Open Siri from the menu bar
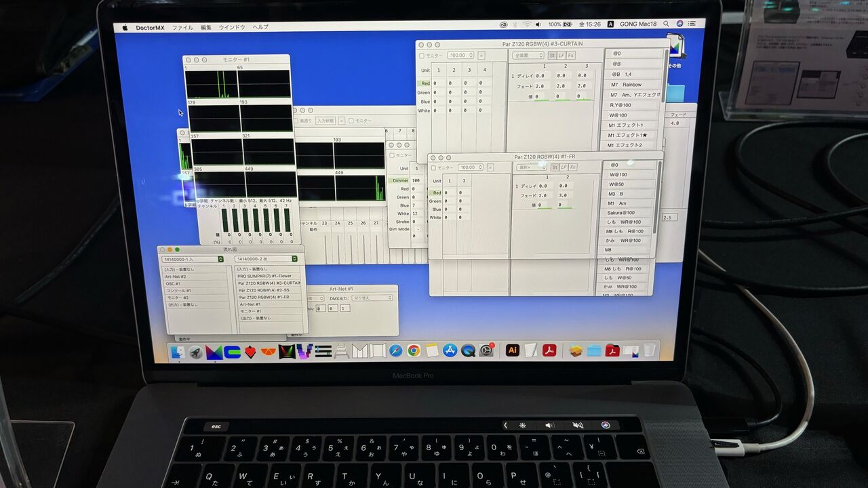Screen dimensions: 868x488 [x=680, y=24]
